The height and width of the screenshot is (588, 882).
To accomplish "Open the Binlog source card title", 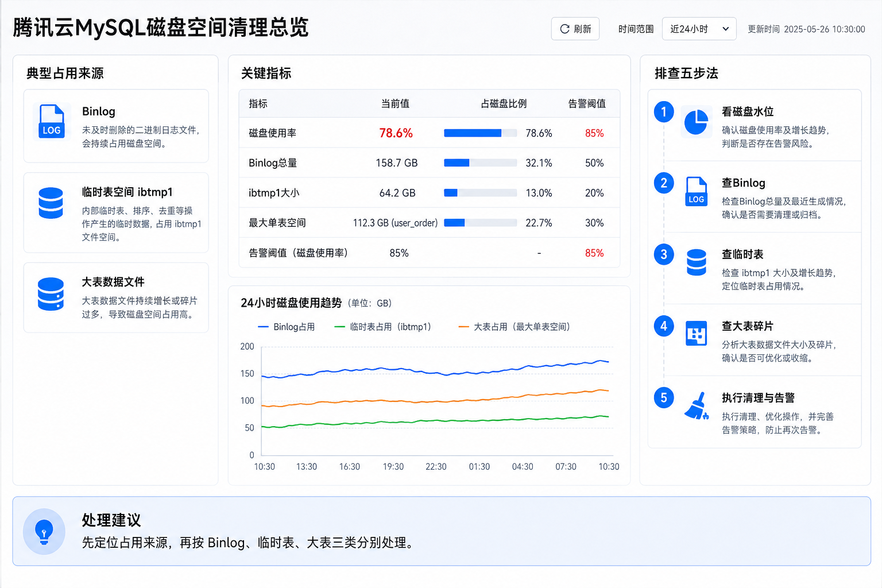I will (99, 111).
